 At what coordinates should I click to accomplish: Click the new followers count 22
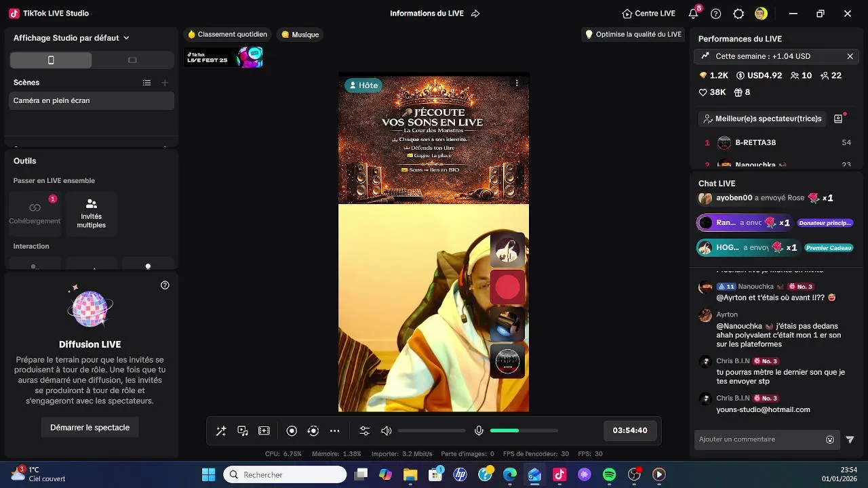[x=831, y=75]
